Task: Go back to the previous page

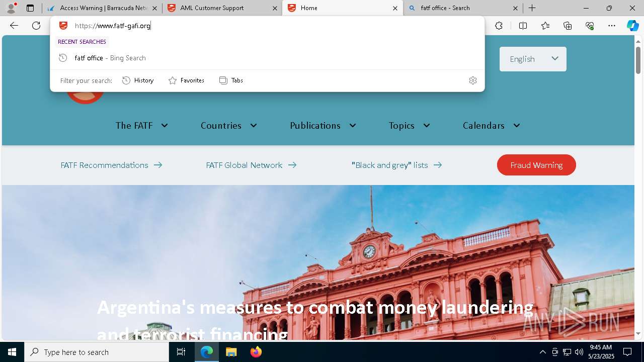Action: [14, 26]
